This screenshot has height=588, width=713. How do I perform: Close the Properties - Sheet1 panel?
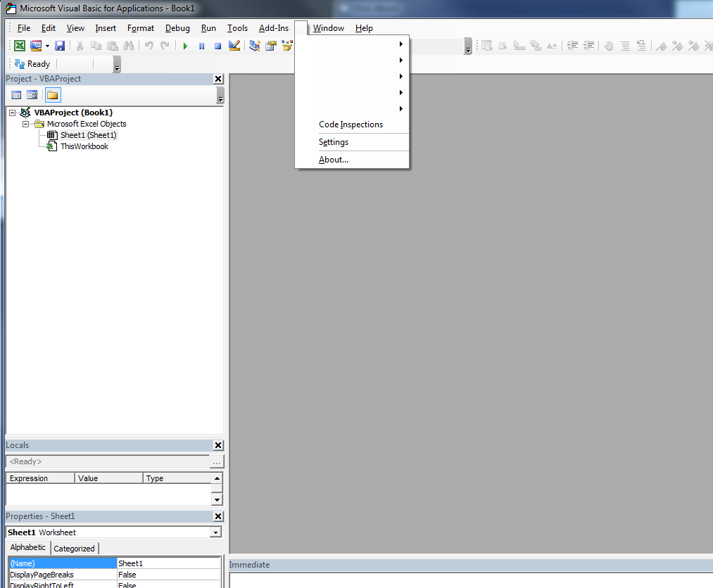pyautogui.click(x=218, y=517)
